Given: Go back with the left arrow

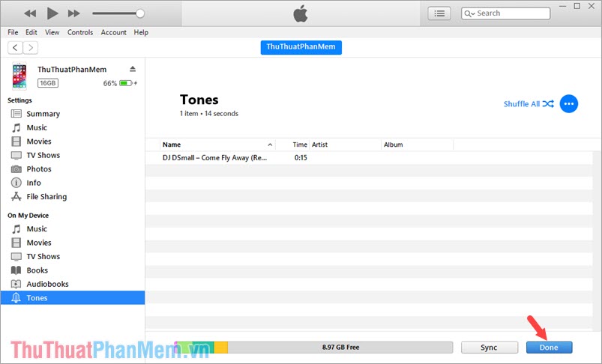Looking at the screenshot, I should 15,48.
